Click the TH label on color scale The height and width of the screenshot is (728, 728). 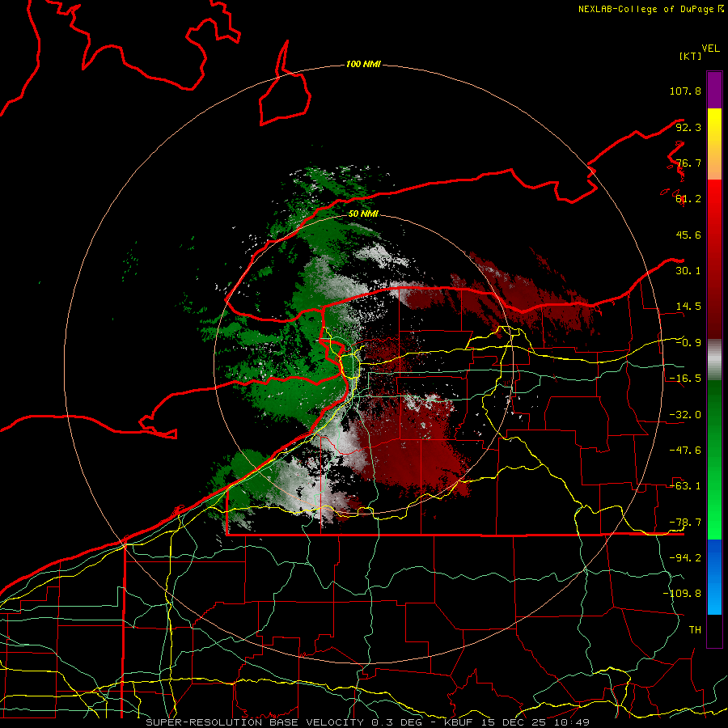coord(695,630)
